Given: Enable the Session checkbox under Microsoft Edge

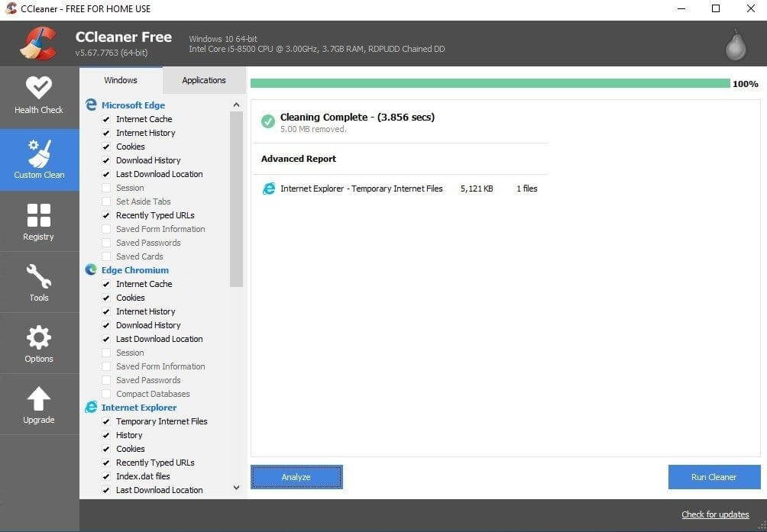Looking at the screenshot, I should (x=107, y=187).
